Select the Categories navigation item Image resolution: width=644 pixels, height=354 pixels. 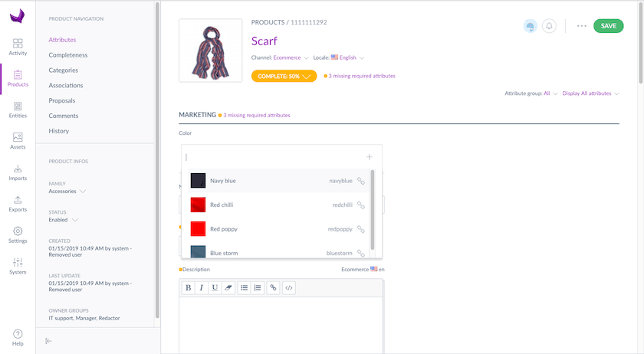[x=63, y=70]
